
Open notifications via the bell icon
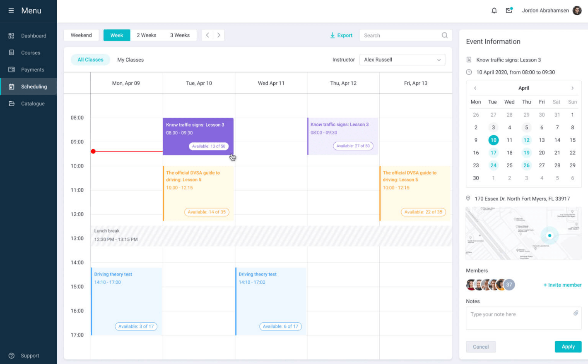coord(494,10)
